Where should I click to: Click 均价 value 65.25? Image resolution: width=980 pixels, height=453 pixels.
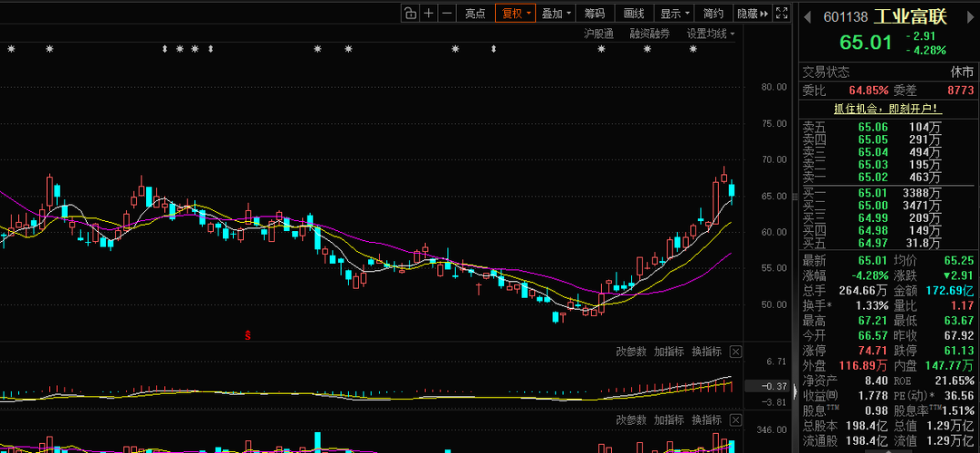click(960, 260)
